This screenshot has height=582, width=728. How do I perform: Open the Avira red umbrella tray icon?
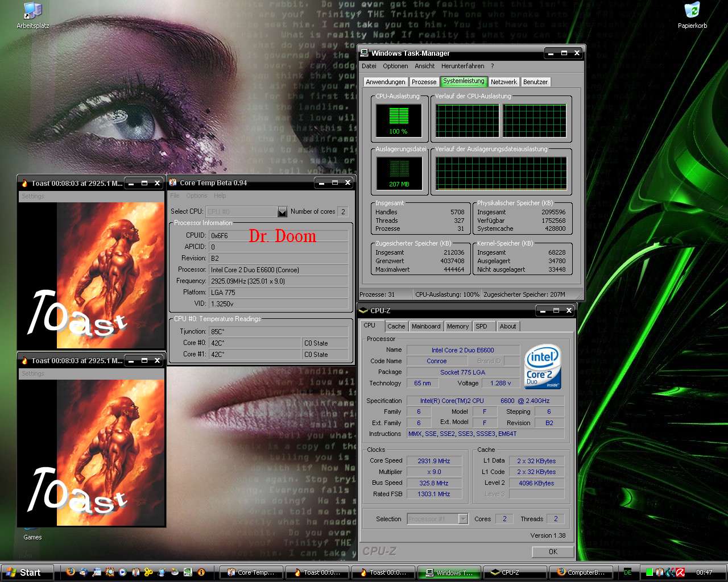click(x=680, y=572)
